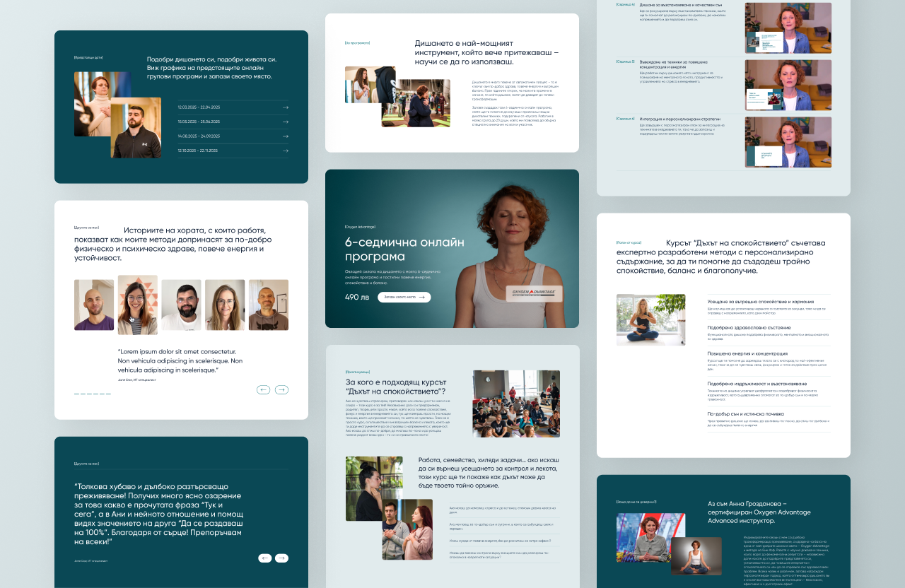The height and width of the screenshot is (588, 905).
Task: Click arrow next to the 12.10.2025 – 22.11.2025 date
Action: pyautogui.click(x=285, y=150)
